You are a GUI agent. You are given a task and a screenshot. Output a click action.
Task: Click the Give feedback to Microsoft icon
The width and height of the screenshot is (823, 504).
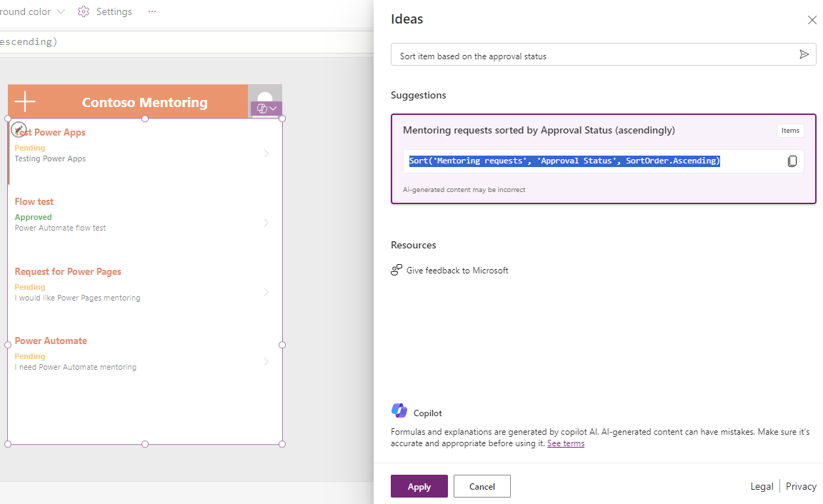click(396, 270)
